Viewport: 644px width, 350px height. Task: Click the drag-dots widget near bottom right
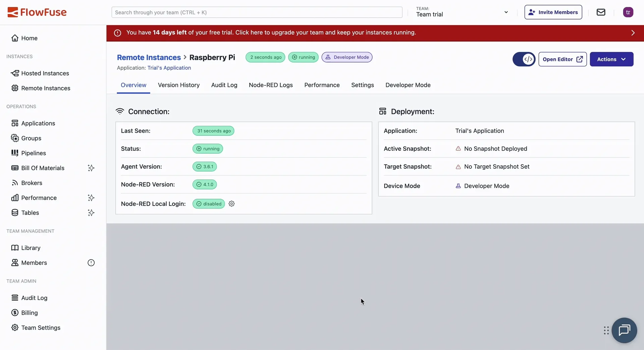(606, 330)
